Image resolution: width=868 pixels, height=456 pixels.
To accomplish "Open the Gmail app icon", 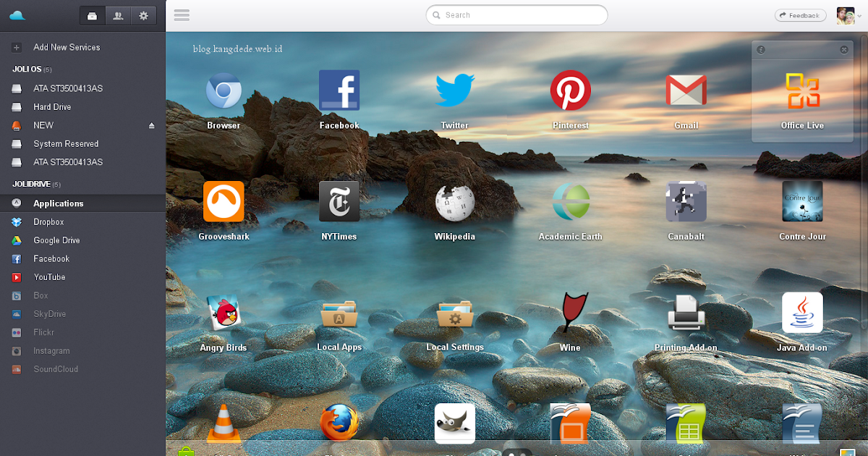I will [x=686, y=91].
